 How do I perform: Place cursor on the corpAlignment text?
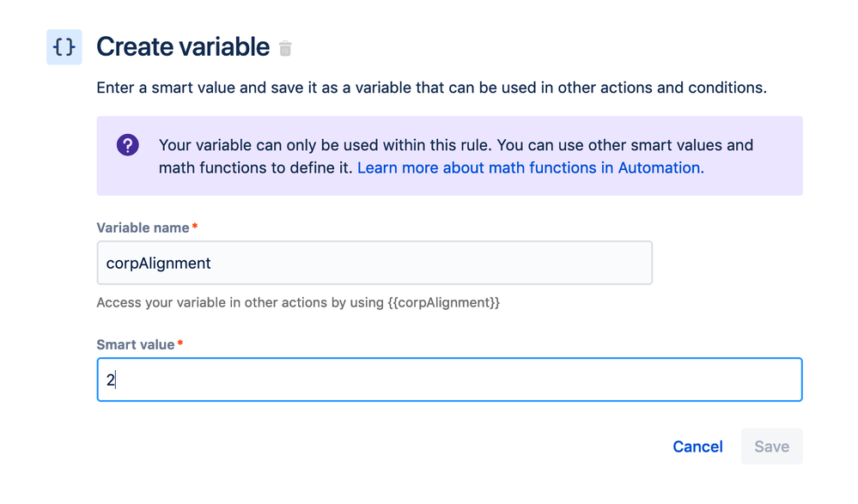pos(158,264)
